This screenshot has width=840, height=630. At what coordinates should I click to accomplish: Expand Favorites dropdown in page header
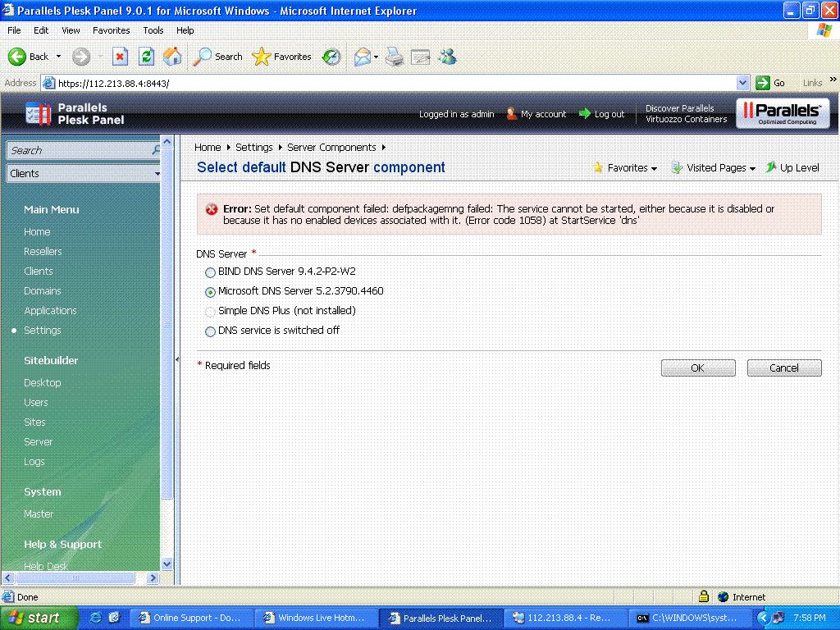pos(654,169)
